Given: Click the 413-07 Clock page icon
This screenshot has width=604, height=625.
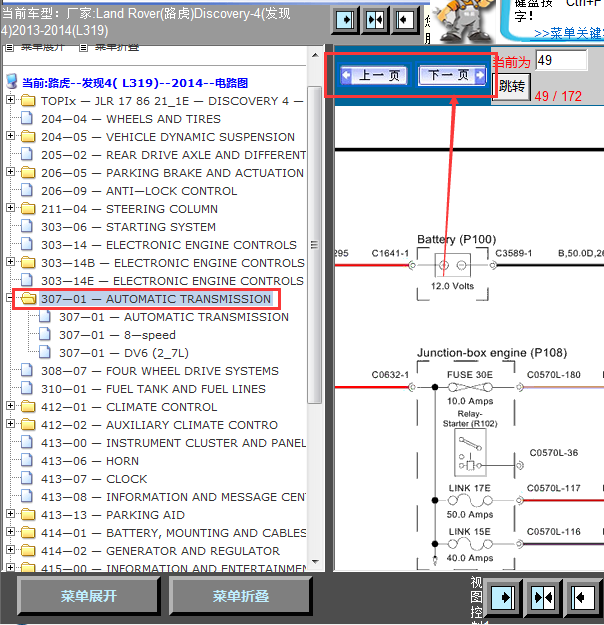Looking at the screenshot, I should point(27,478).
